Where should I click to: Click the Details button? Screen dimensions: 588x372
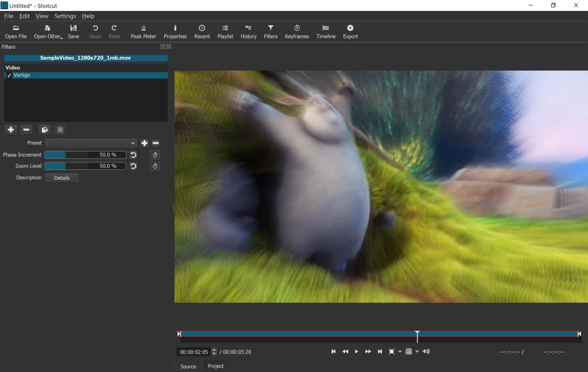(x=61, y=178)
